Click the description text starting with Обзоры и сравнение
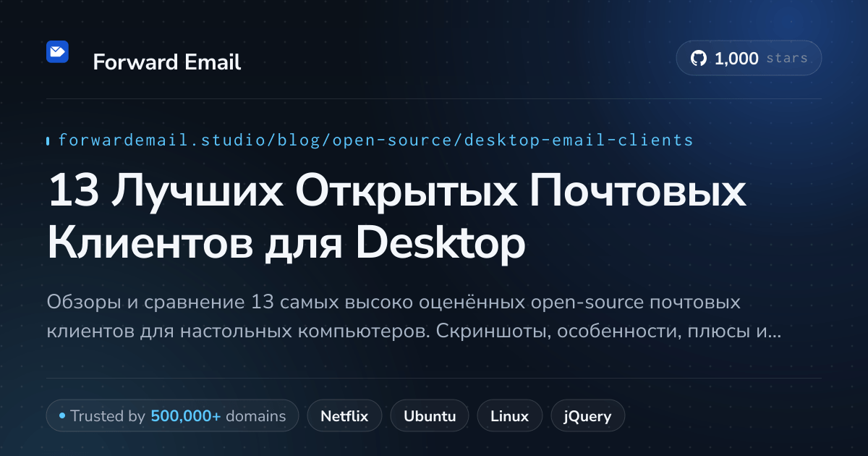This screenshot has width=868, height=456. point(414,317)
